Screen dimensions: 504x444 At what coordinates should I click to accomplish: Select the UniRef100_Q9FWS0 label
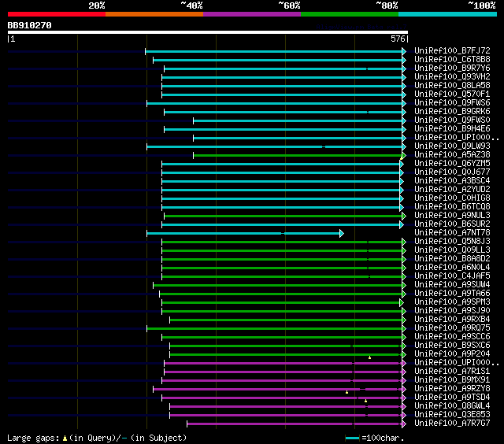[452, 120]
